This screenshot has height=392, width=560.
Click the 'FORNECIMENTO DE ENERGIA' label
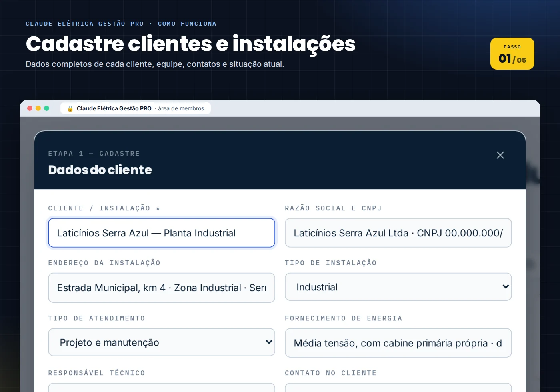344,318
